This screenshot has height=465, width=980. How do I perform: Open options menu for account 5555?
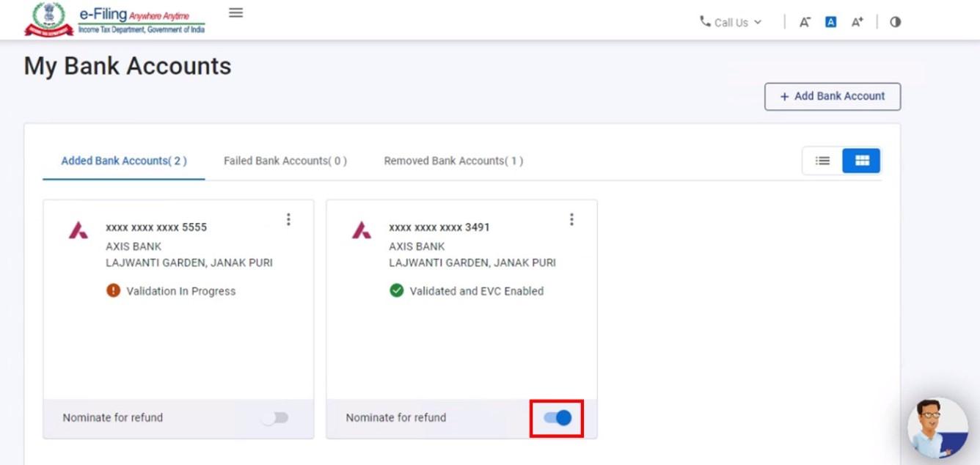289,219
